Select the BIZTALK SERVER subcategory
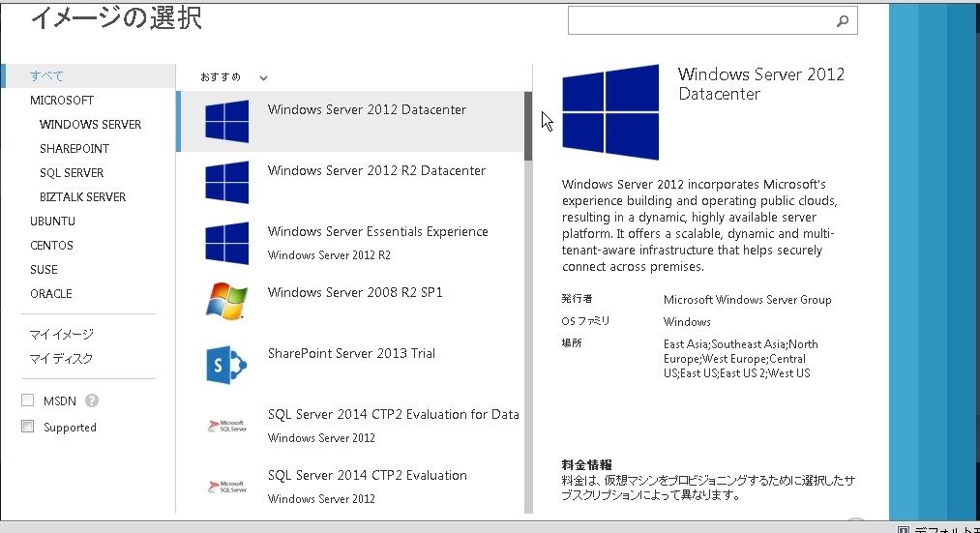Screen dimensions: 980x533 pos(82,196)
